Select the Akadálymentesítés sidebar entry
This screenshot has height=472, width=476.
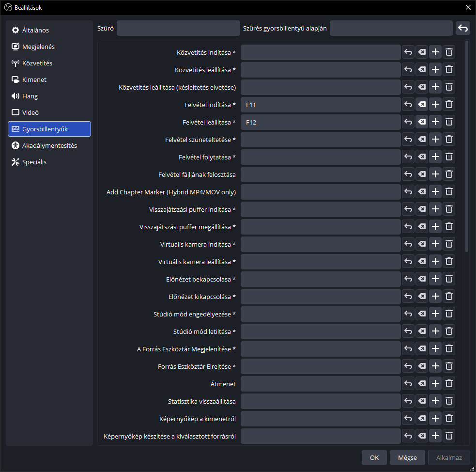tap(49, 145)
